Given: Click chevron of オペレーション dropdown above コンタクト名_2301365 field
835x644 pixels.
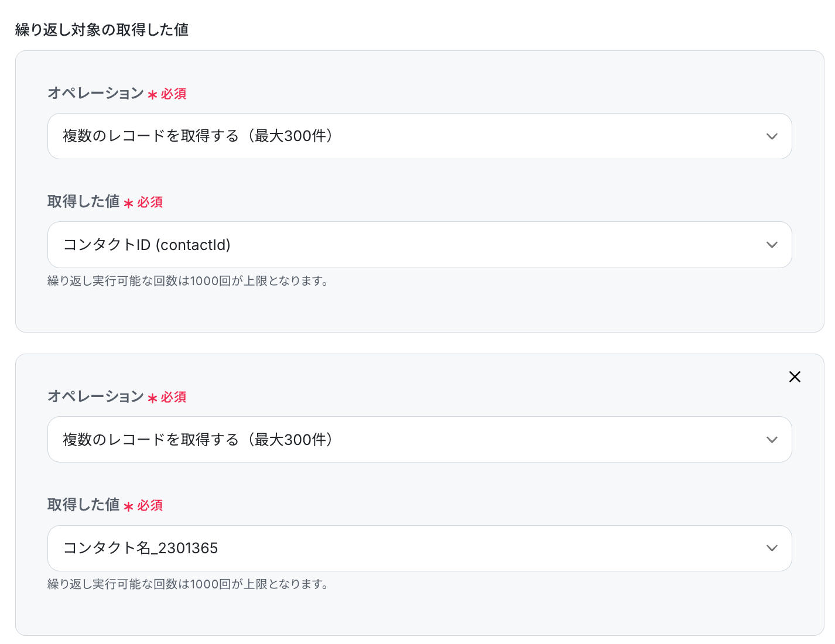Looking at the screenshot, I should [772, 440].
